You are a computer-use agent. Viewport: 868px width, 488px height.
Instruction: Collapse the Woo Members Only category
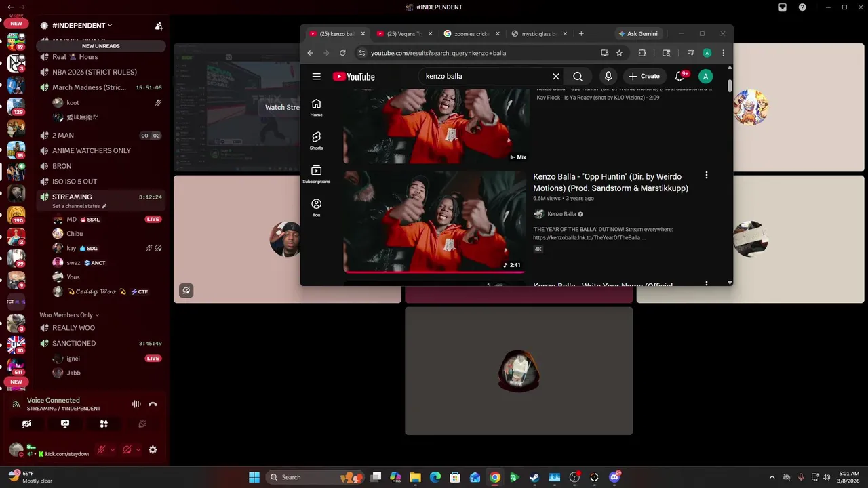[x=69, y=315]
